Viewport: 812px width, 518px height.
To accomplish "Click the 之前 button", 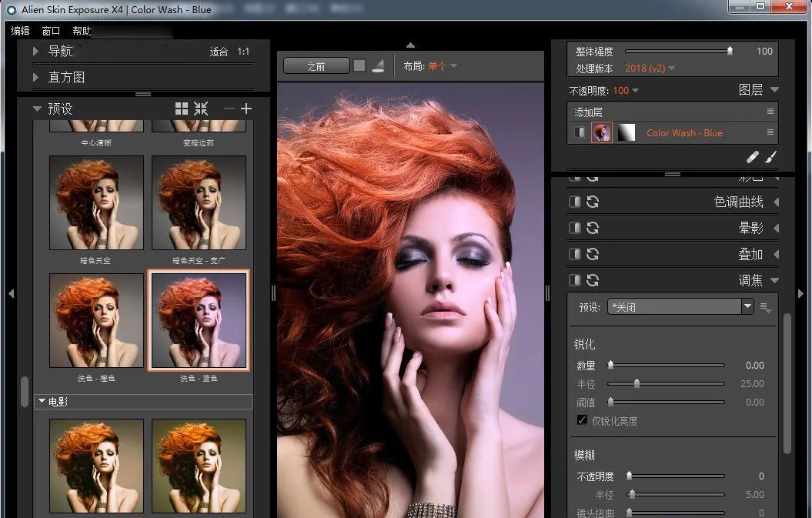I will (316, 65).
